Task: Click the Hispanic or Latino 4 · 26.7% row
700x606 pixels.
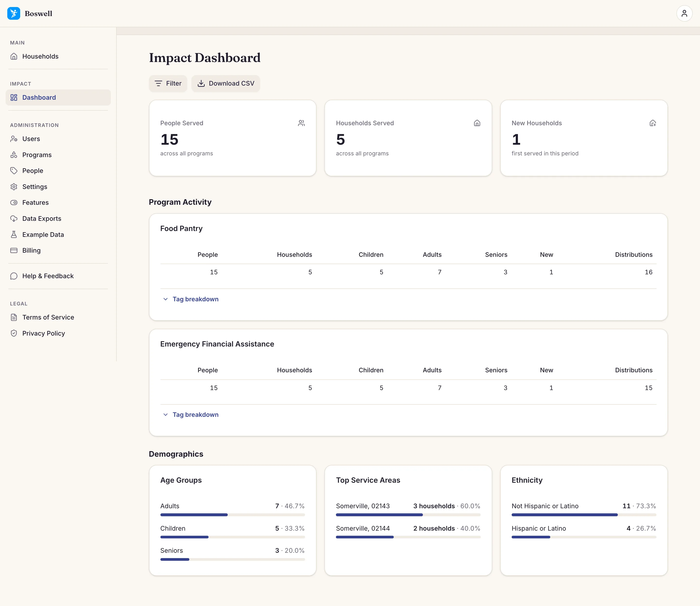Action: [x=584, y=532]
